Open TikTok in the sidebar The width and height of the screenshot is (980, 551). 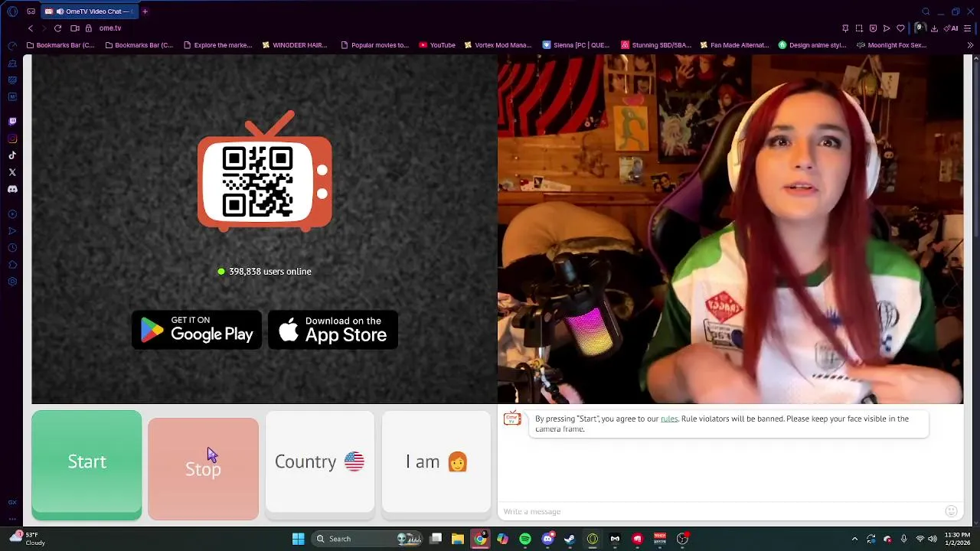[12, 155]
